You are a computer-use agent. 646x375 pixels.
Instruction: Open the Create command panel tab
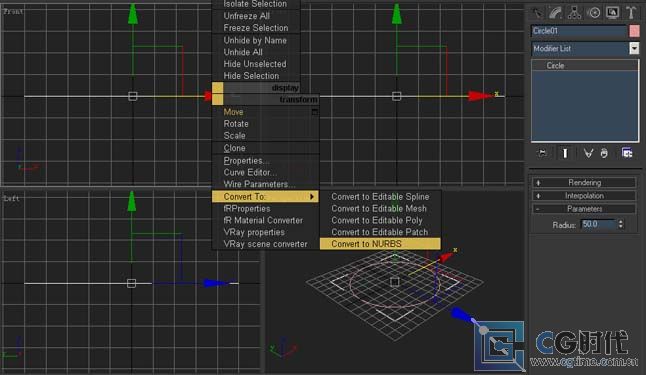[x=537, y=13]
